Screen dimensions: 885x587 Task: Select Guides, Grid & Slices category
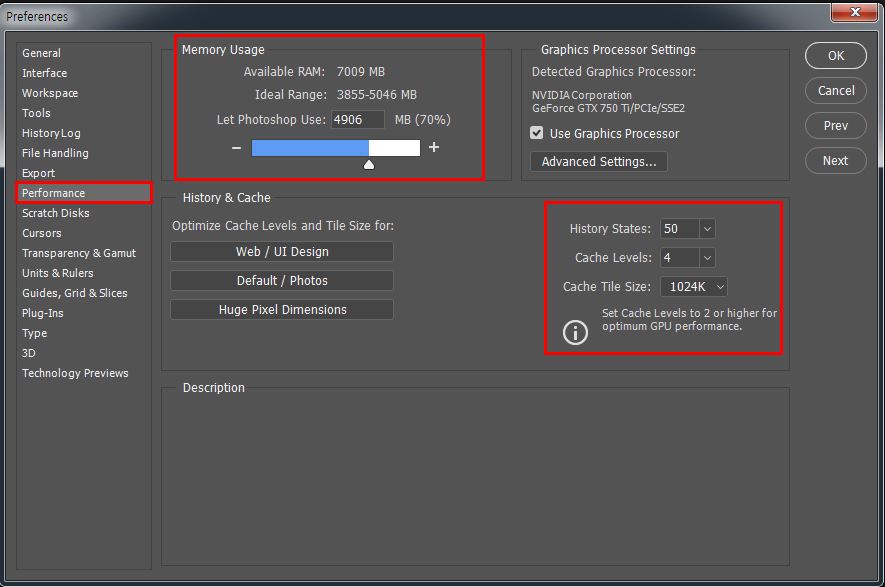click(75, 293)
